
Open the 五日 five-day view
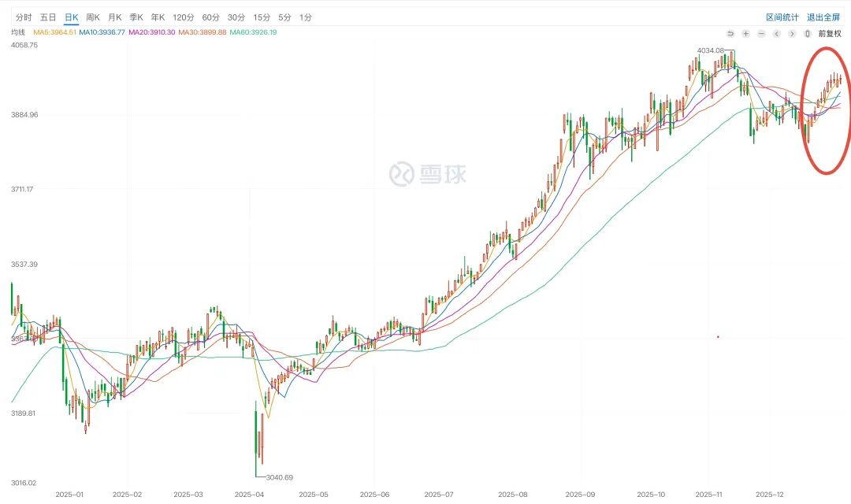tap(48, 17)
